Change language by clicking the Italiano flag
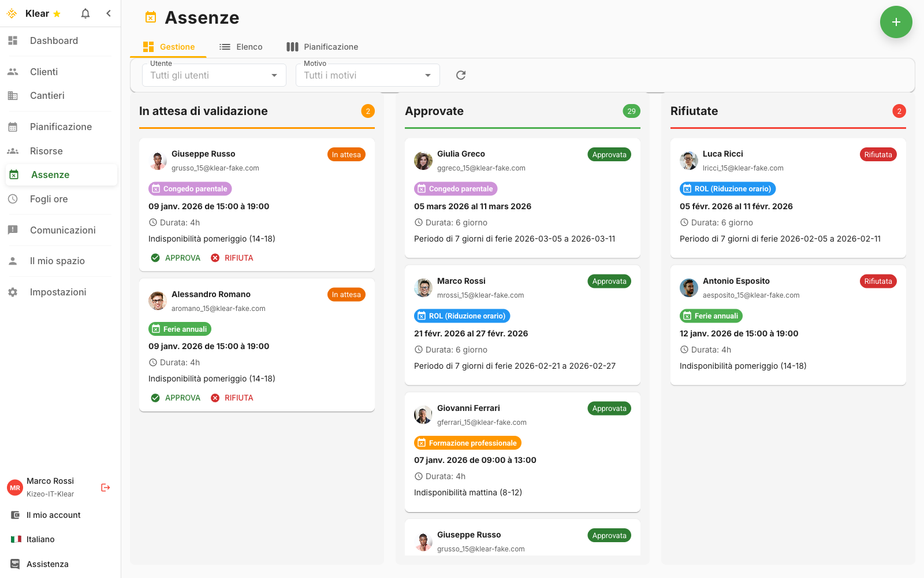 [16, 539]
